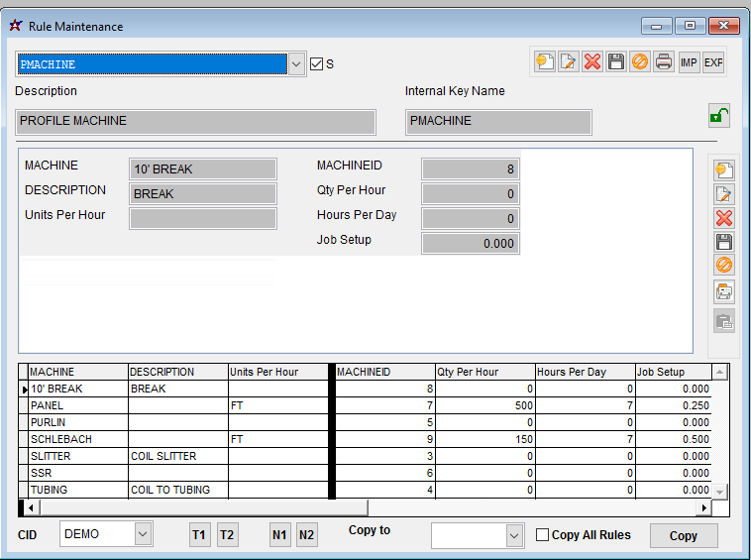Expand the CID DEMO dropdown
This screenshot has width=751, height=560.
pyautogui.click(x=143, y=534)
